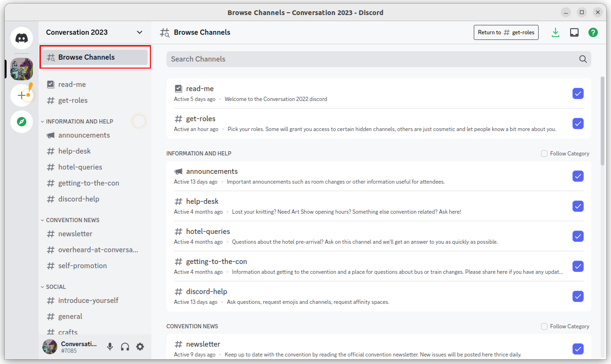This screenshot has height=364, width=611.
Task: Click hash icon beside discord-help in main list
Action: (179, 292)
